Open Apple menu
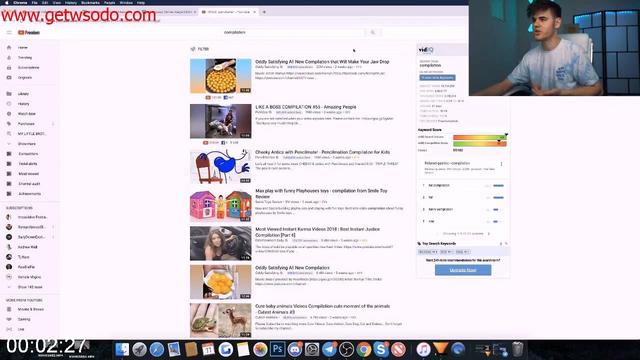The height and width of the screenshot is (360, 640). click(7, 2)
